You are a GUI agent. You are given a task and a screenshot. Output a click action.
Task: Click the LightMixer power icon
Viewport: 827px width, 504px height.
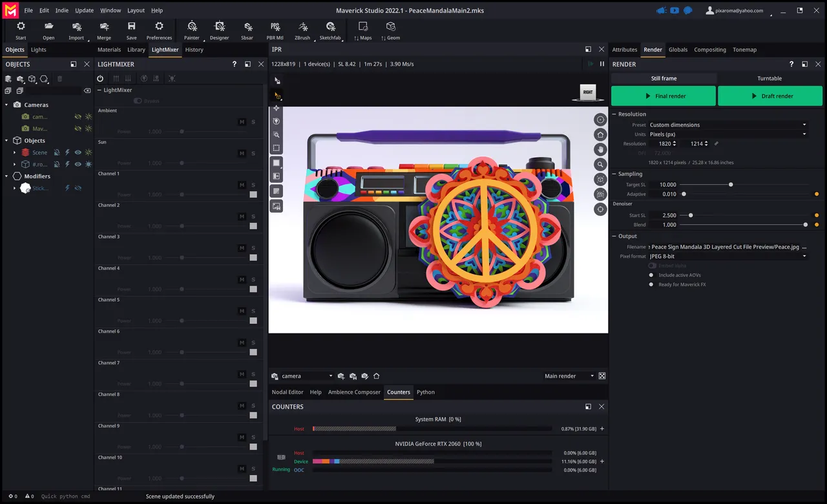[x=100, y=78]
